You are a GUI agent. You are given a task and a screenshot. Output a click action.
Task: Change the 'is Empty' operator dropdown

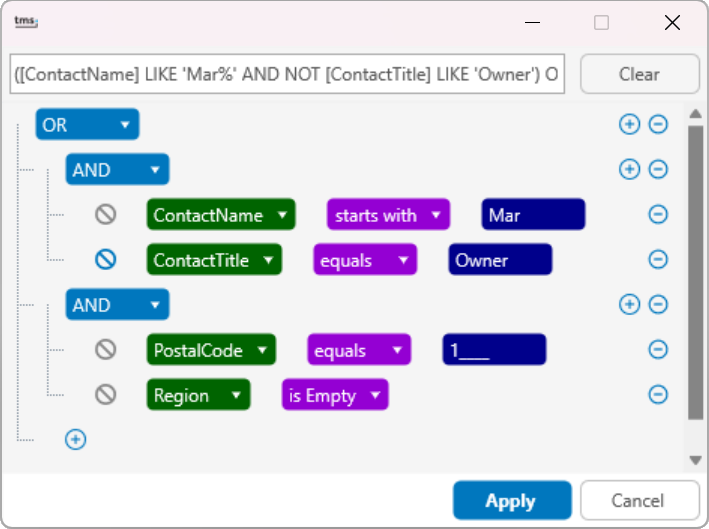pyautogui.click(x=335, y=395)
